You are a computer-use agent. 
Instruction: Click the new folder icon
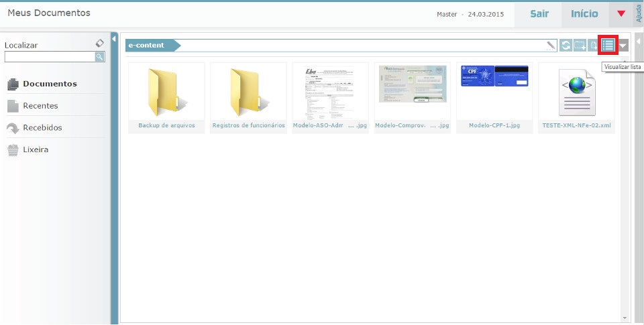pos(580,46)
